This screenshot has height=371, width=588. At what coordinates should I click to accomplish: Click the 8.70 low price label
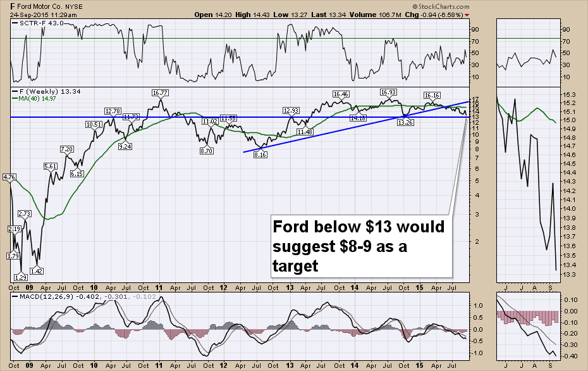(x=207, y=151)
